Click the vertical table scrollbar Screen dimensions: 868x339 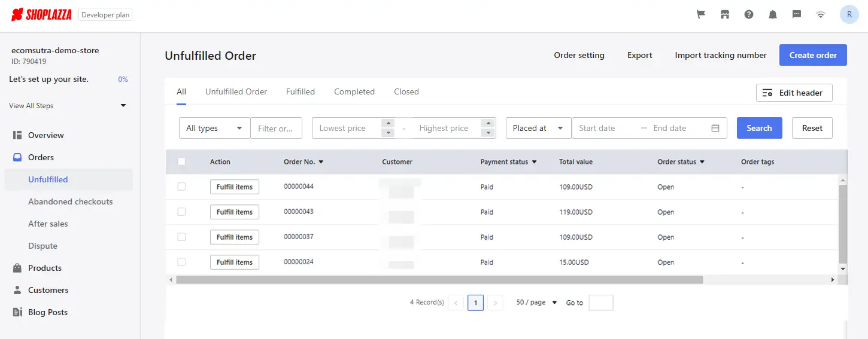[x=843, y=224]
